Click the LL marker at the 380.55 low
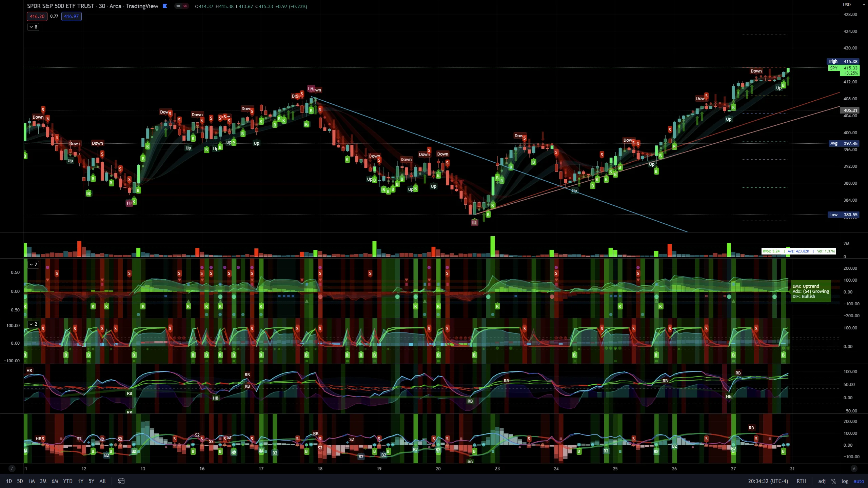Screen dimensions: 868x488 tap(474, 223)
